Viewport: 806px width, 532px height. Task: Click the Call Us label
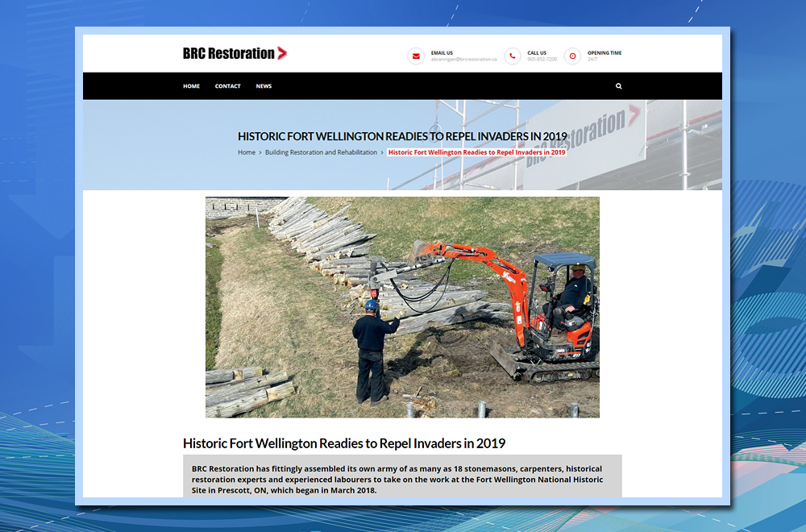click(537, 53)
